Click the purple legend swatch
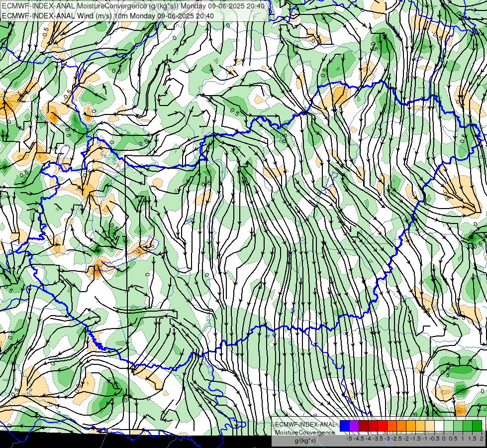Image resolution: width=487 pixels, height=448 pixels. pyautogui.click(x=354, y=426)
